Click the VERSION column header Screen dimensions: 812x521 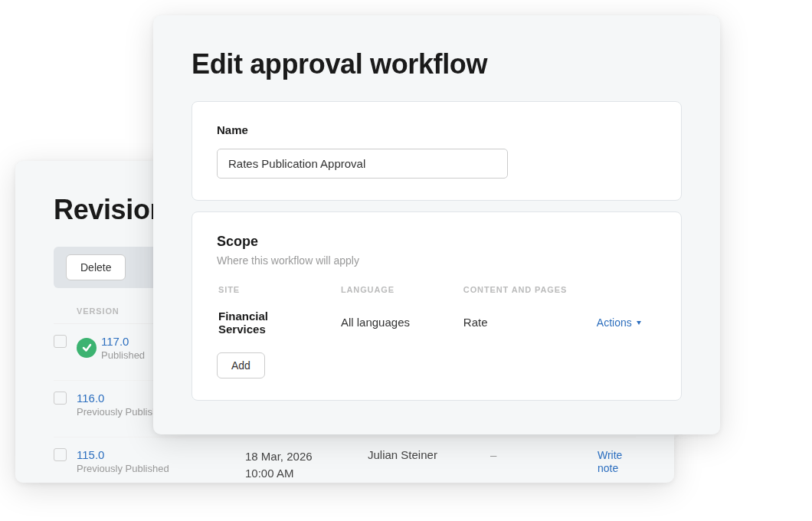coord(97,311)
